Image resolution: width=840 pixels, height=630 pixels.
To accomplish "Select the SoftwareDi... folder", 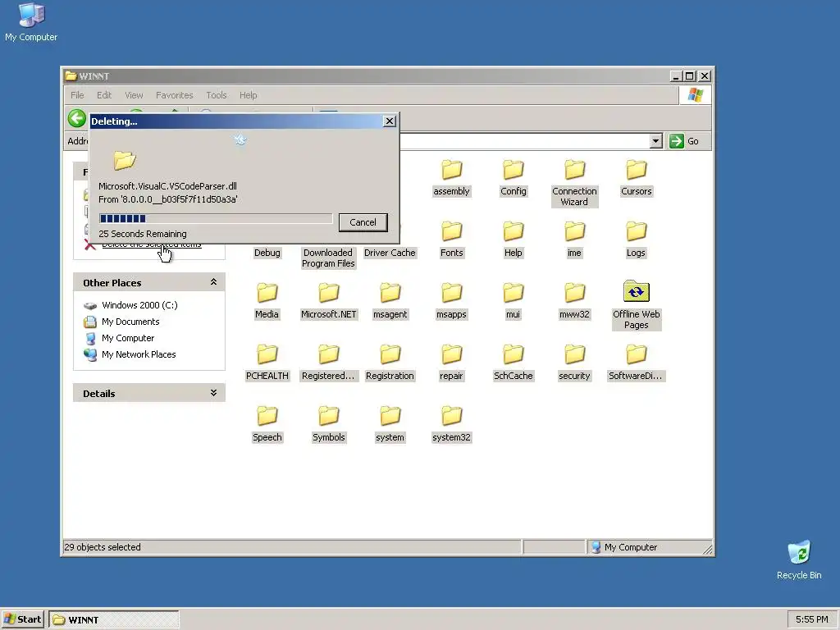I will point(636,363).
